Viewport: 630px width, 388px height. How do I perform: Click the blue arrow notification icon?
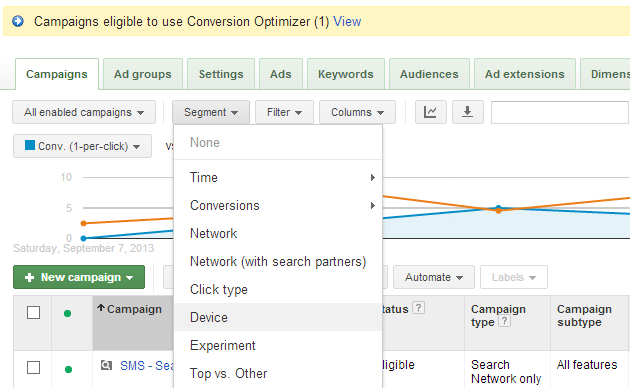[x=18, y=21]
